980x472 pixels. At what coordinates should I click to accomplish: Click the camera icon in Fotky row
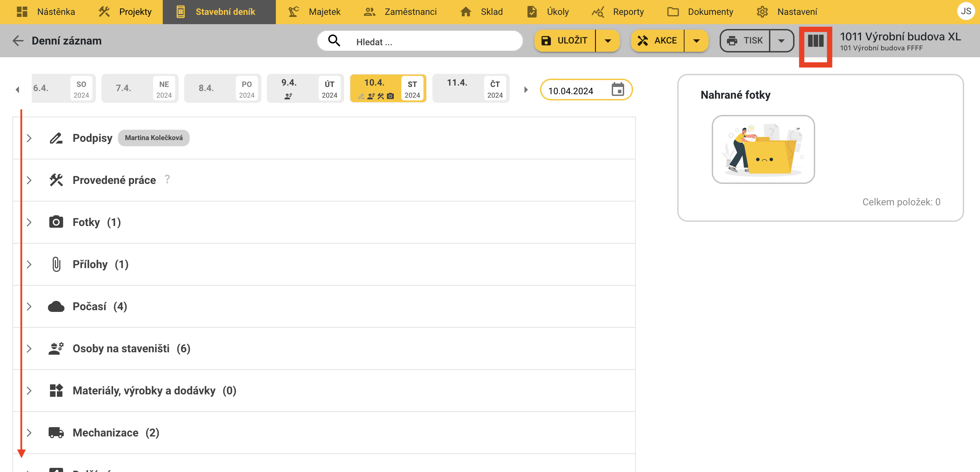(56, 222)
